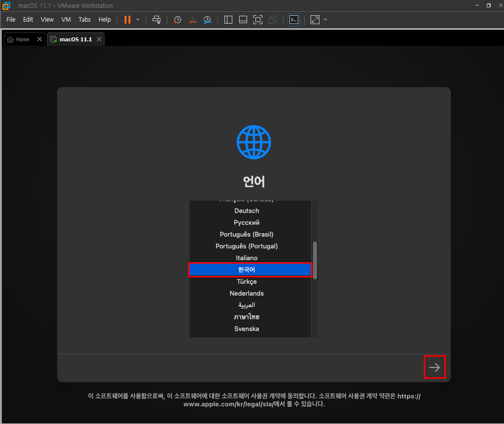The height and width of the screenshot is (424, 504).
Task: Select Italiano in the language list
Action: click(250, 258)
